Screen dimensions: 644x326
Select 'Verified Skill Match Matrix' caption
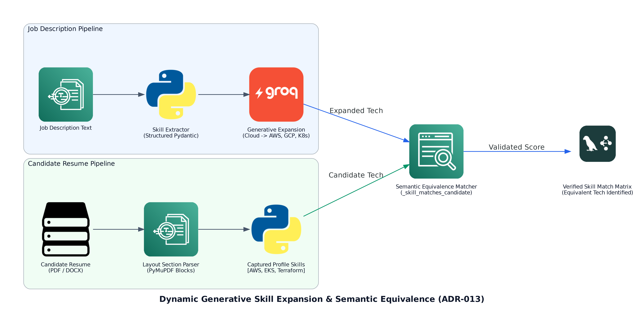pos(597,187)
